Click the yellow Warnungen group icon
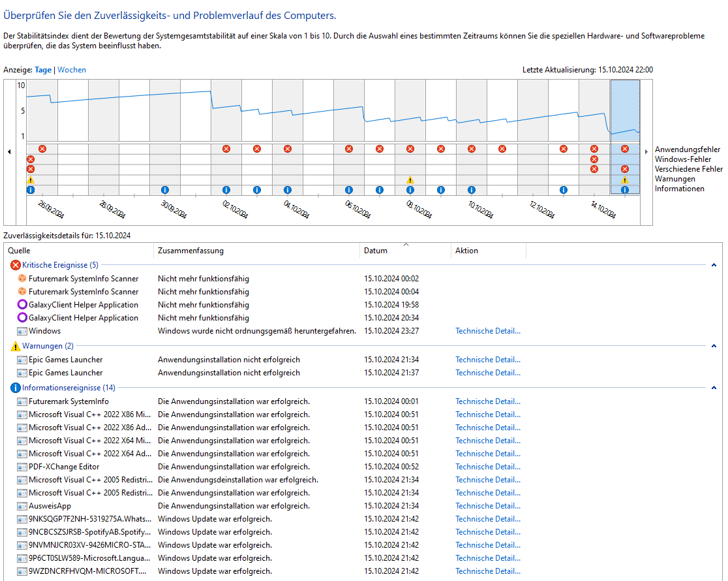 pos(15,346)
